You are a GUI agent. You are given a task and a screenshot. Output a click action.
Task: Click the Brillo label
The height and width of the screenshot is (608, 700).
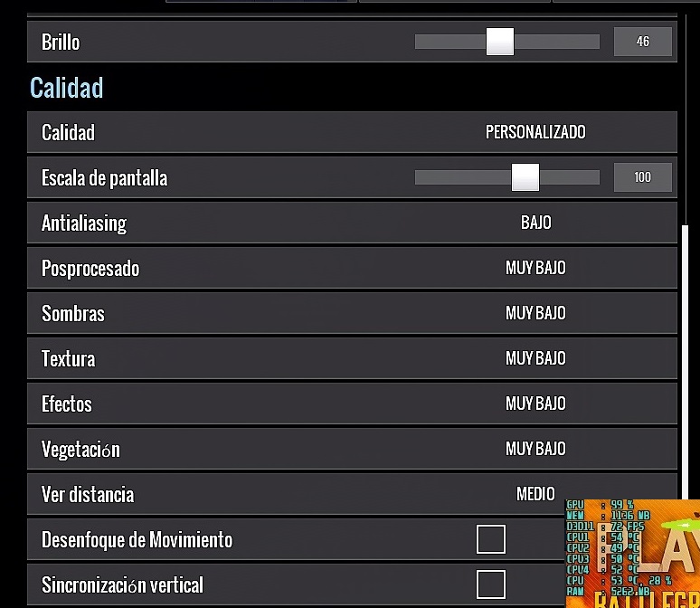61,42
